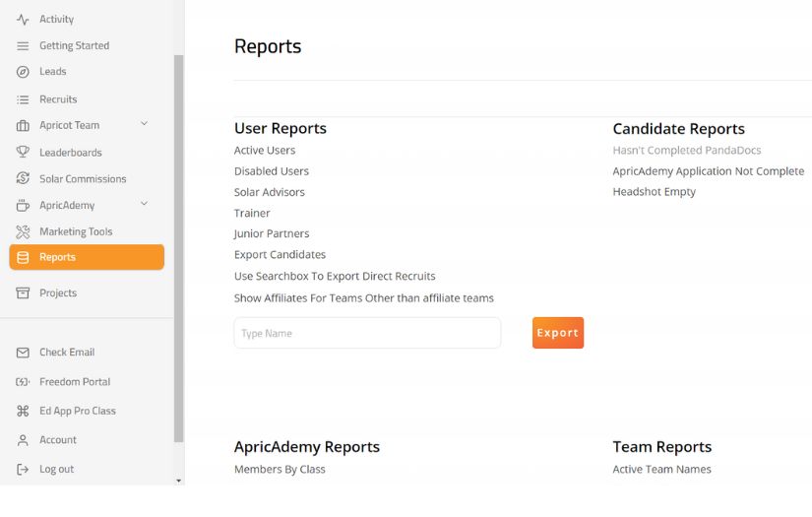812x517 pixels.
Task: View the Junior Partners report
Action: [x=272, y=234]
